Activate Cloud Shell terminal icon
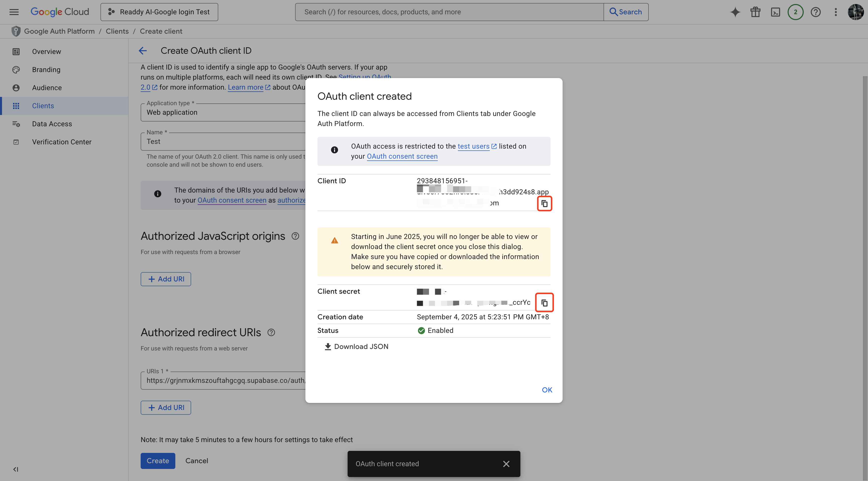The width and height of the screenshot is (868, 481). pyautogui.click(x=775, y=12)
